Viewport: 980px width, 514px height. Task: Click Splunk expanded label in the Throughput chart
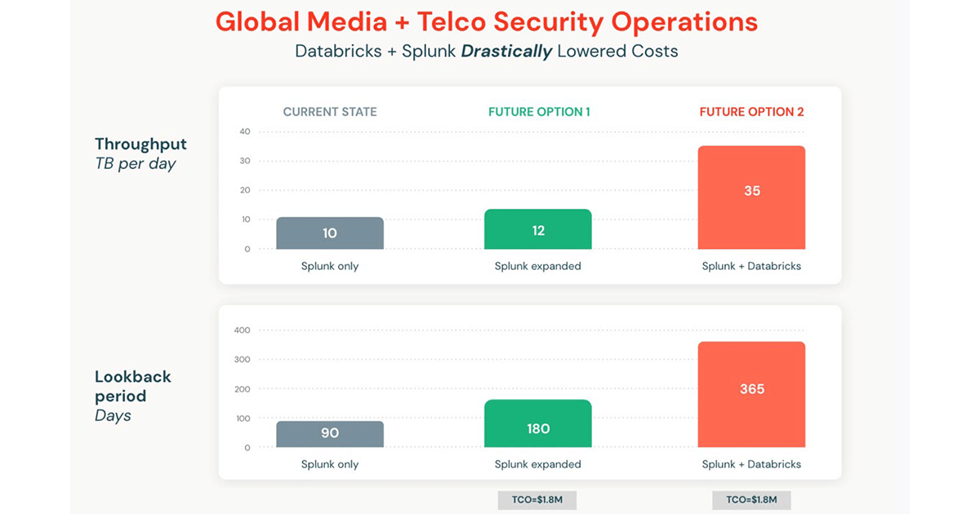click(538, 266)
